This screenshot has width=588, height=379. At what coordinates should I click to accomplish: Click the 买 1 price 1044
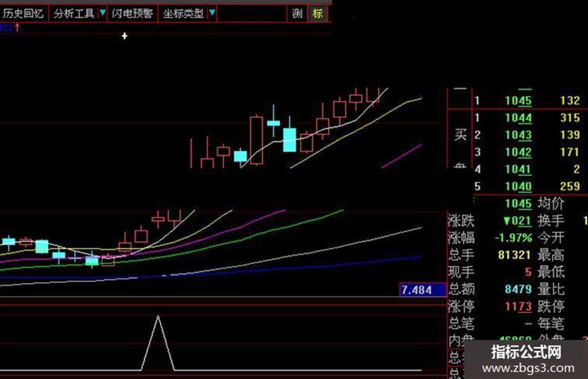(518, 118)
